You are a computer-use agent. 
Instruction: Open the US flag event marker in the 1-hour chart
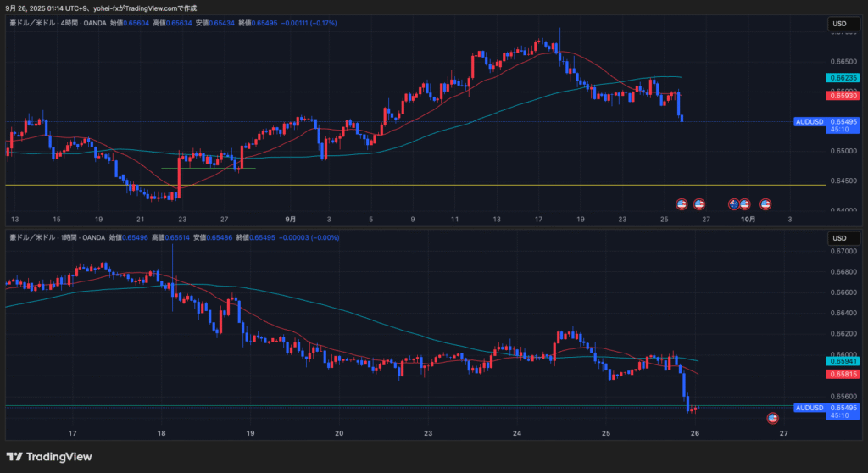pyautogui.click(x=772, y=418)
